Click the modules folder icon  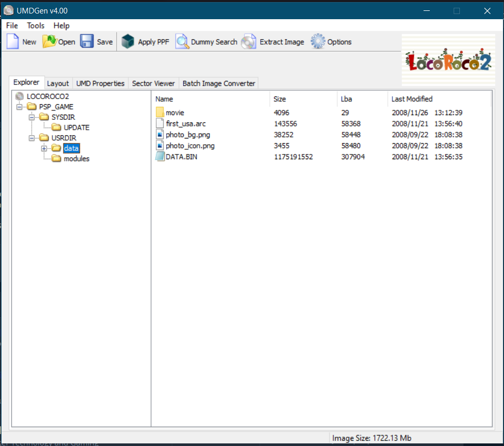point(56,159)
